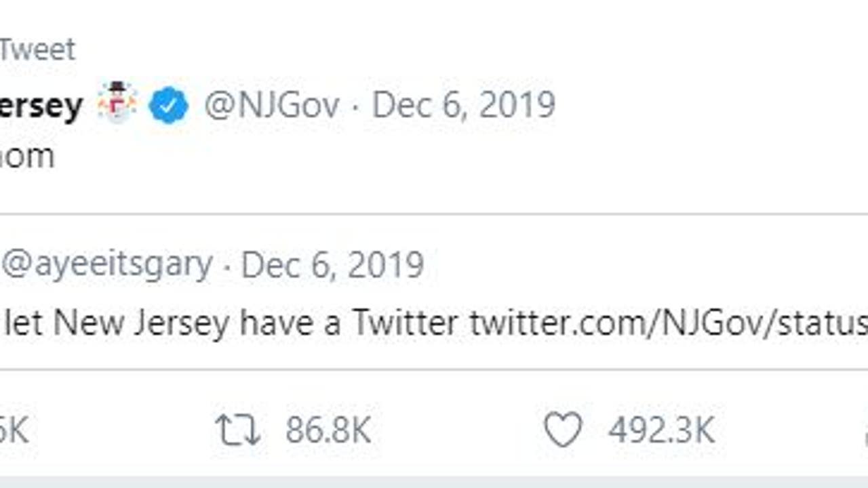Click the 'let New Jersey have a Twitter' text
868x488 pixels.
231,323
